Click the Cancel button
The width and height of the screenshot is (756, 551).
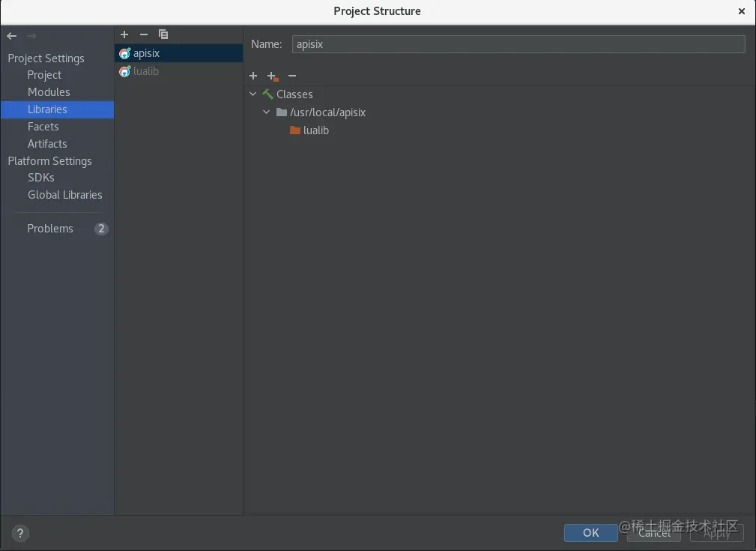[654, 533]
